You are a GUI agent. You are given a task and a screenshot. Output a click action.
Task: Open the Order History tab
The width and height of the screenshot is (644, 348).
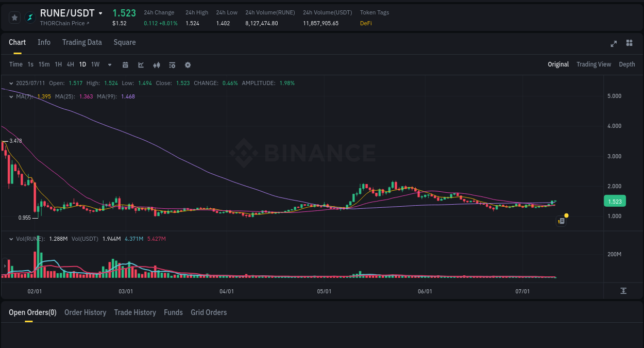tap(85, 312)
